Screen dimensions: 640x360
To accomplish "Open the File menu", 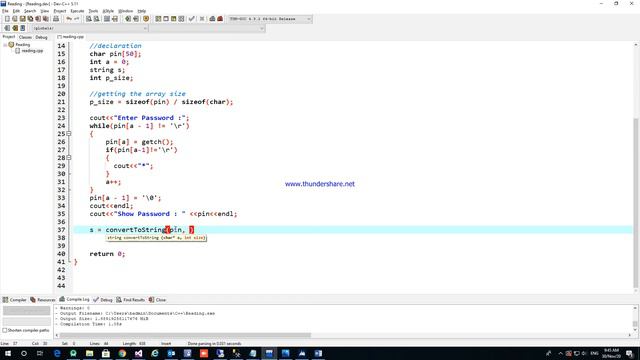I will [5, 11].
